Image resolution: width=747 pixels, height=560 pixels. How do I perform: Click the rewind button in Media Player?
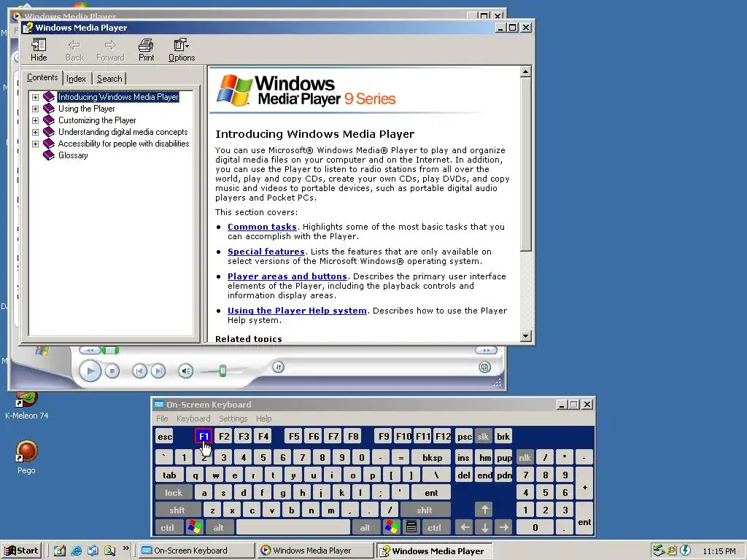coord(90,351)
